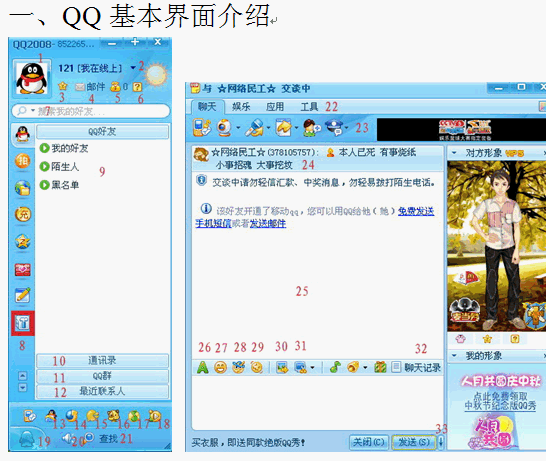Open the QQ main menu penguin button
Viewport: 546px width, 461px height.
click(x=26, y=438)
